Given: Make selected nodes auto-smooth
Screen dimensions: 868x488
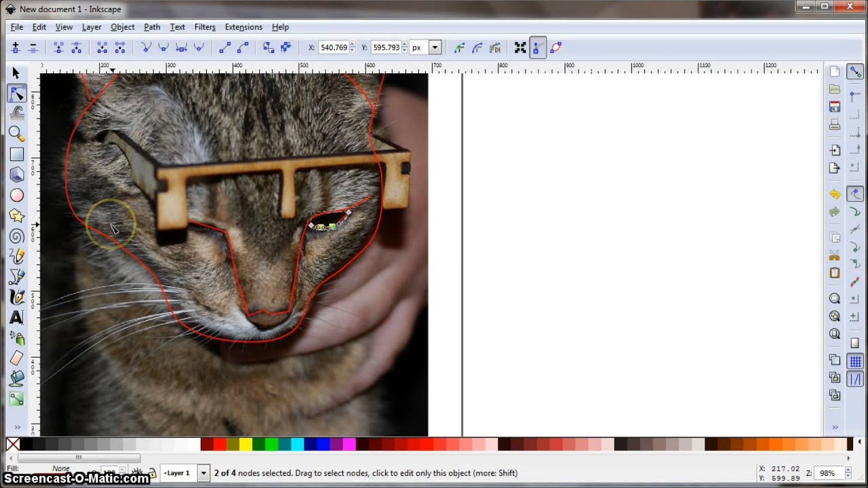Looking at the screenshot, I should click(199, 47).
